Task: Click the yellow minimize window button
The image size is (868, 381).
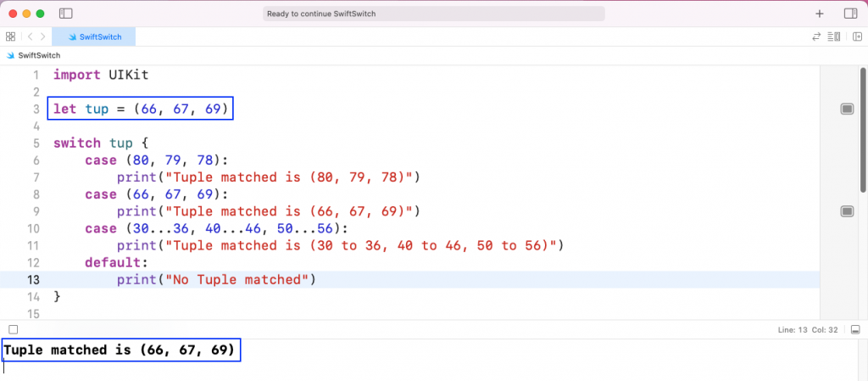Action: pos(26,14)
